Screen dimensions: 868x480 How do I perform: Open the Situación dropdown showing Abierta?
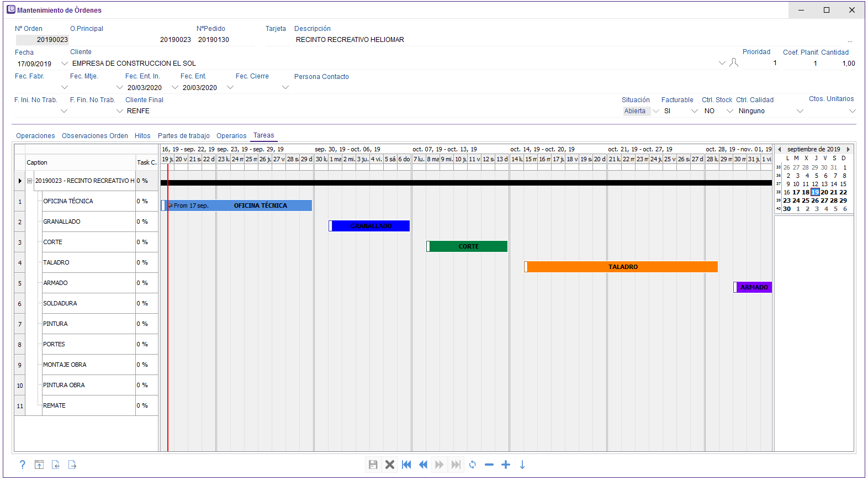656,111
